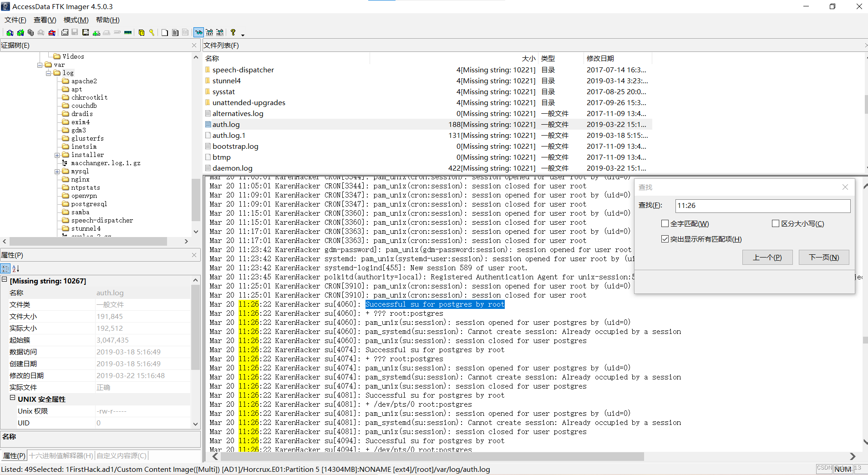Image resolution: width=868 pixels, height=475 pixels.
Task: Switch to the 自定义内容源(C) tab
Action: [x=122, y=455]
